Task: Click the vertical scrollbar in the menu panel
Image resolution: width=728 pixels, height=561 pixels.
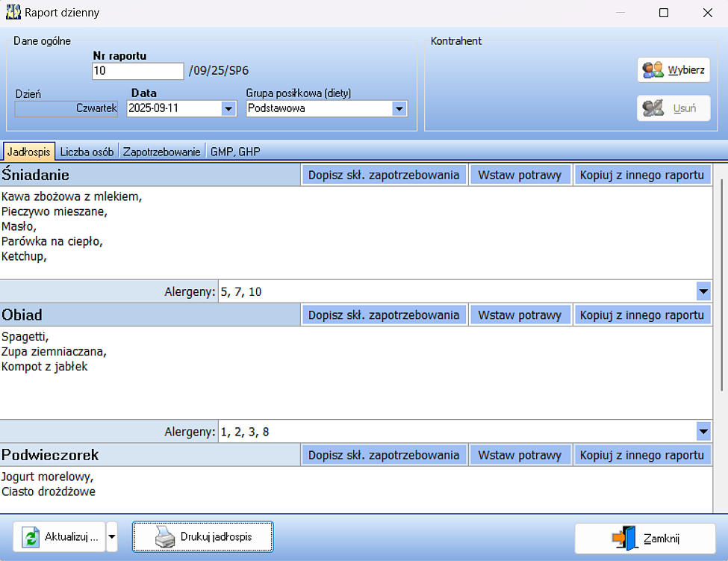Action: (x=721, y=284)
